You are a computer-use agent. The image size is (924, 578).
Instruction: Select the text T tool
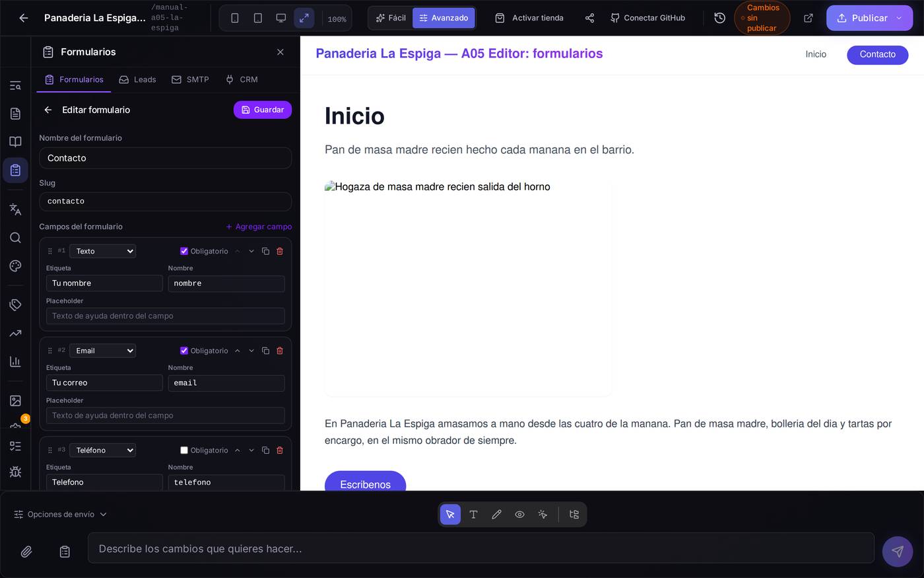[x=473, y=515]
